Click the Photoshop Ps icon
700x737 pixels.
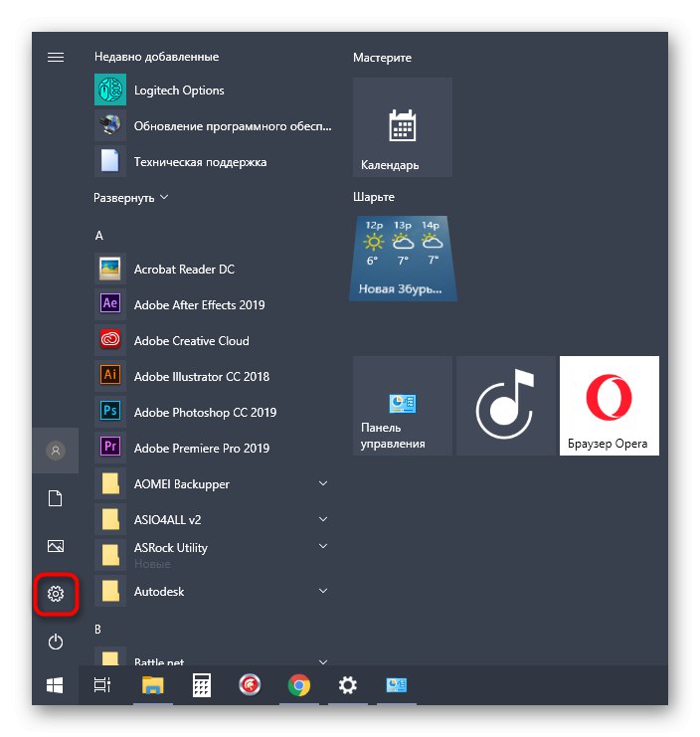coord(110,412)
